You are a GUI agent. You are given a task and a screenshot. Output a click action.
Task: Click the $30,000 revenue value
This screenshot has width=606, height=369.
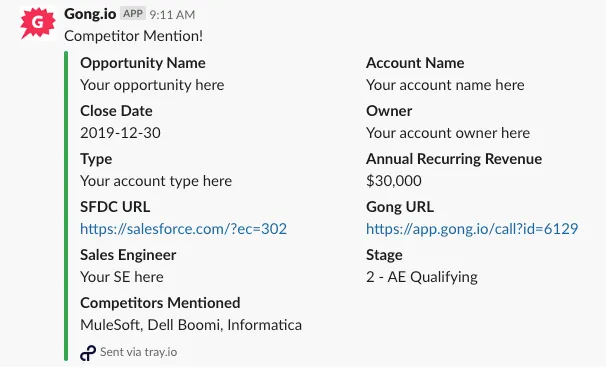(394, 181)
